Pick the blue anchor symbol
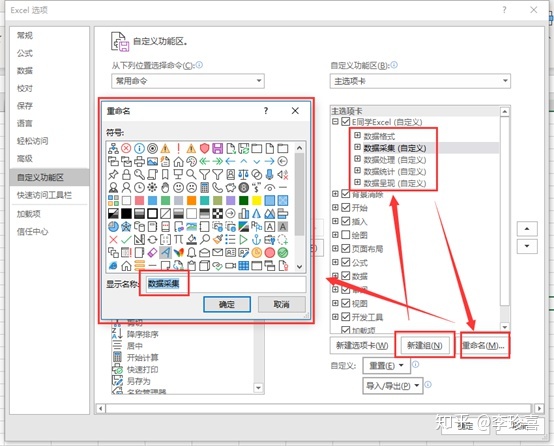The height and width of the screenshot is (446, 554). [x=257, y=240]
